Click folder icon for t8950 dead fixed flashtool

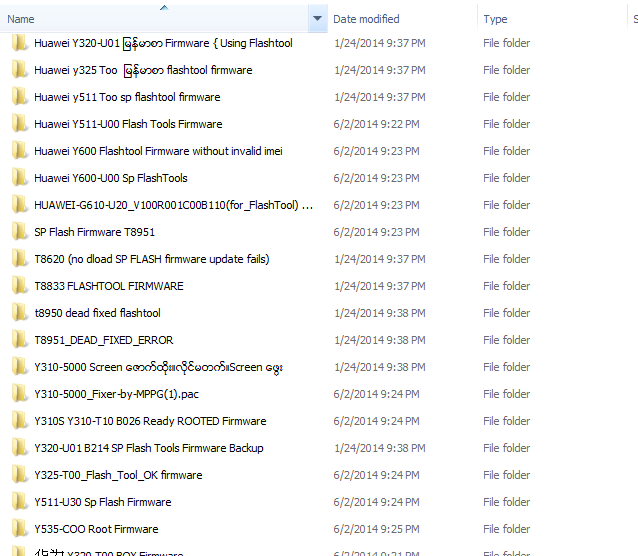(x=19, y=313)
